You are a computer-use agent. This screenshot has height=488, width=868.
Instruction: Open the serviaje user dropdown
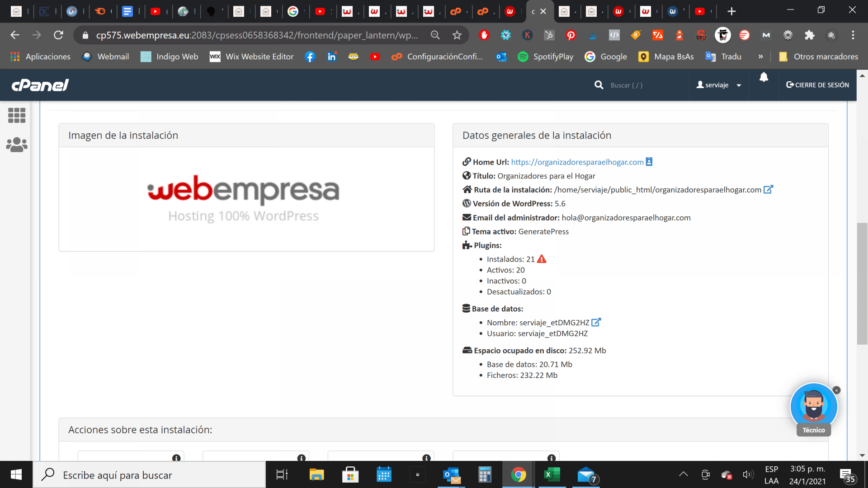coord(718,85)
